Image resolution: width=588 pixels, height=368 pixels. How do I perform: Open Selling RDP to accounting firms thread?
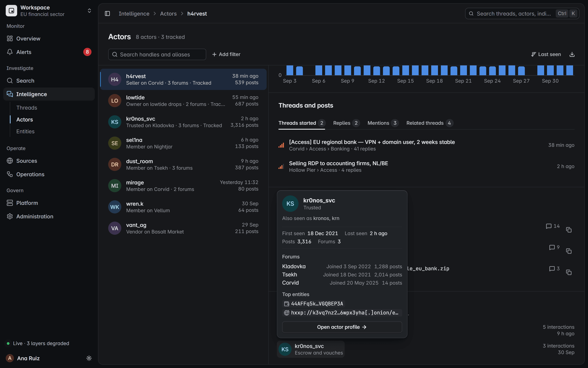(426, 166)
